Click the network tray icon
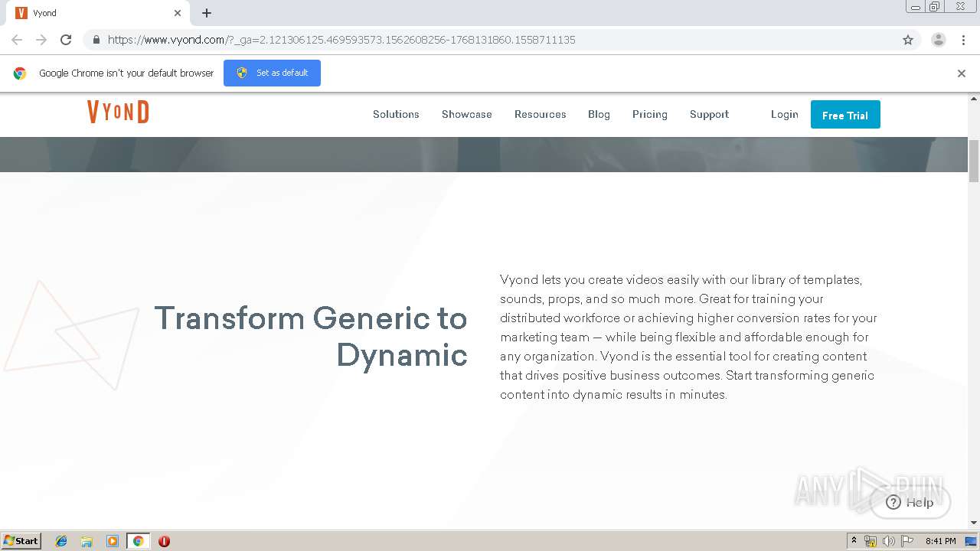980x551 pixels. point(871,541)
